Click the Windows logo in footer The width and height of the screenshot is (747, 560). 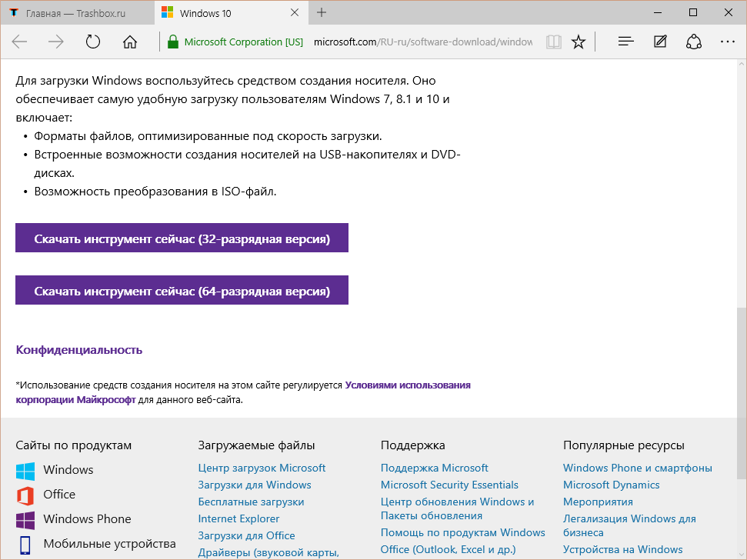[x=25, y=471]
